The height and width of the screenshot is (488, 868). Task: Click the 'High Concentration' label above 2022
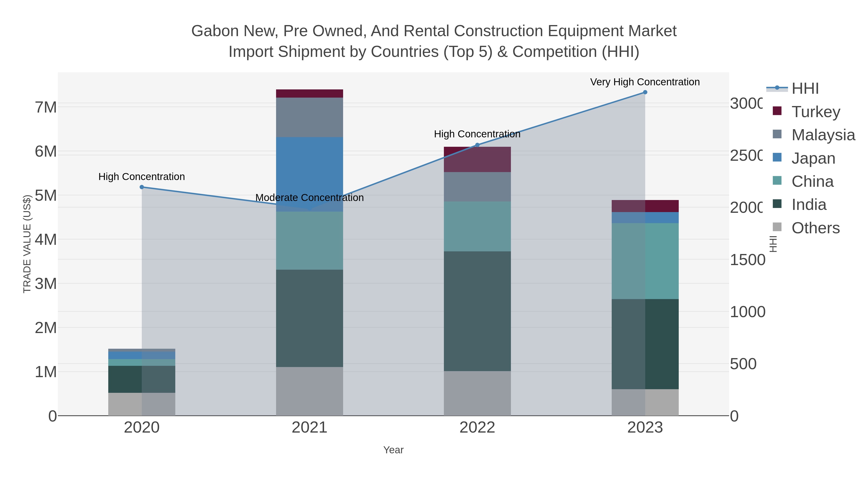477,134
